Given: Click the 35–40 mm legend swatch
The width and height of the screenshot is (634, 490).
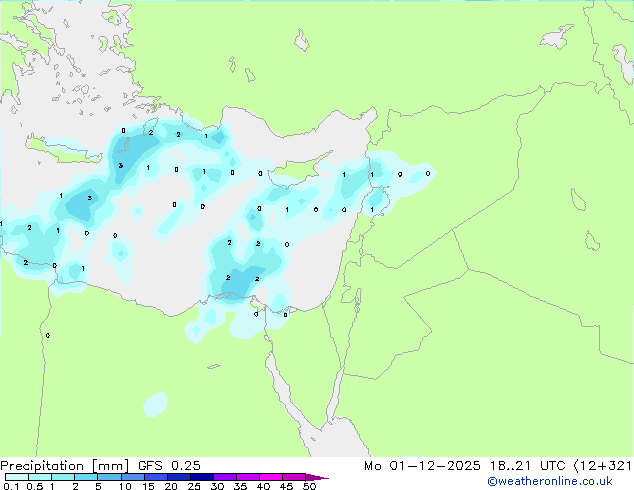Looking at the screenshot, I should pos(248,477).
